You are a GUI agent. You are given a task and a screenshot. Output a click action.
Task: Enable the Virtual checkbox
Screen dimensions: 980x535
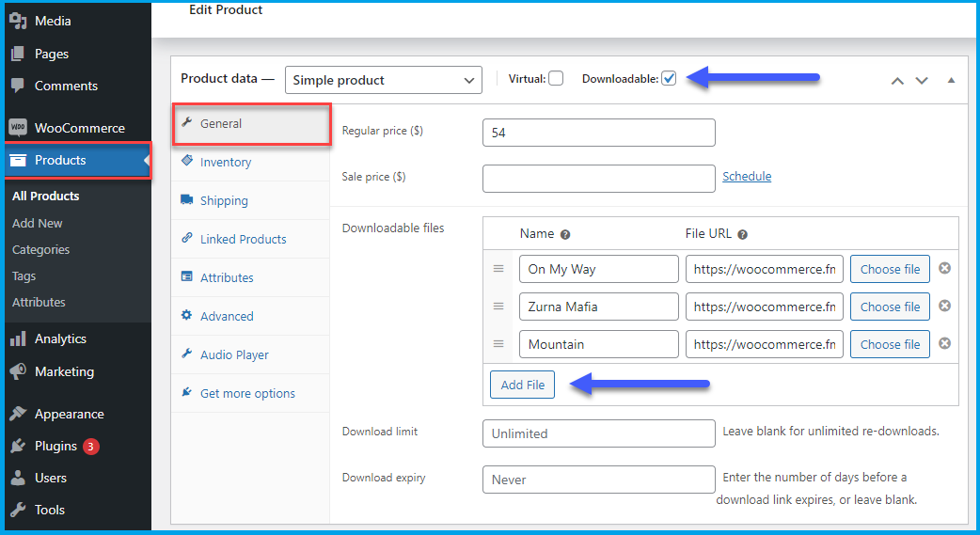click(556, 79)
